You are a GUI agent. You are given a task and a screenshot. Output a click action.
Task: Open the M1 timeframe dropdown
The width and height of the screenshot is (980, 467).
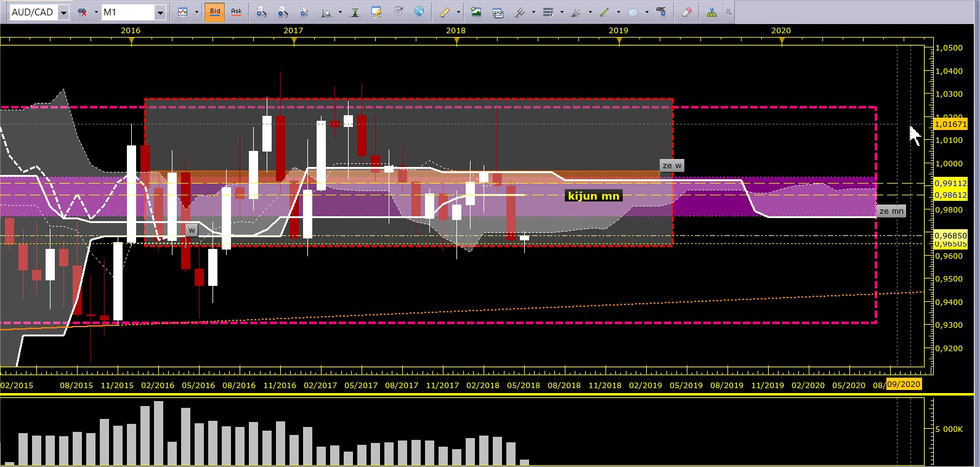tap(134, 12)
